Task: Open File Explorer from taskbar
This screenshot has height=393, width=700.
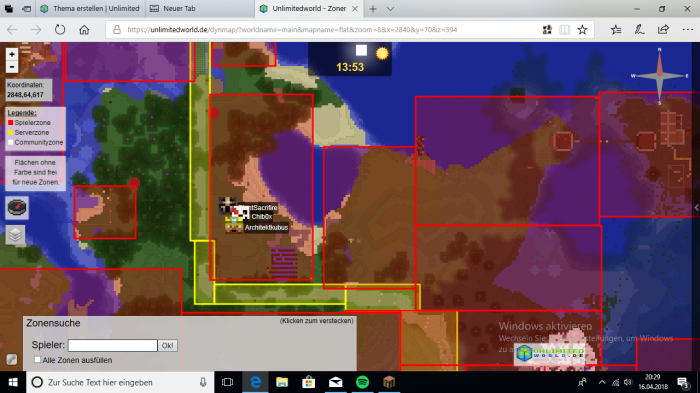Action: pos(282,382)
